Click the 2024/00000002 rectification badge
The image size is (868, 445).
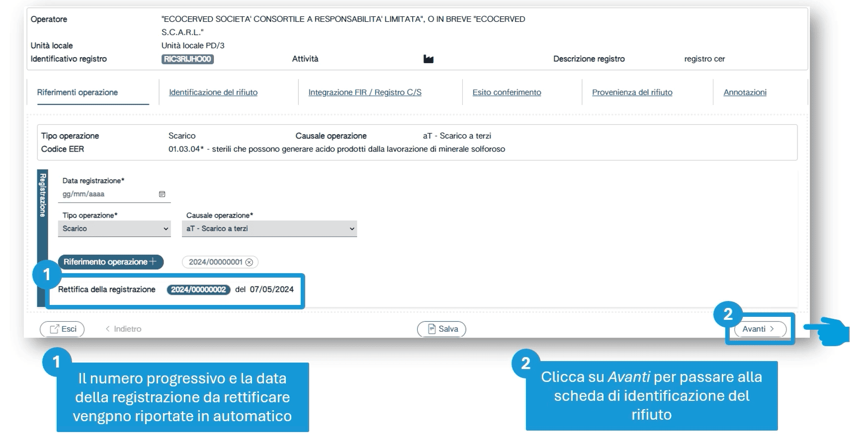pos(198,290)
